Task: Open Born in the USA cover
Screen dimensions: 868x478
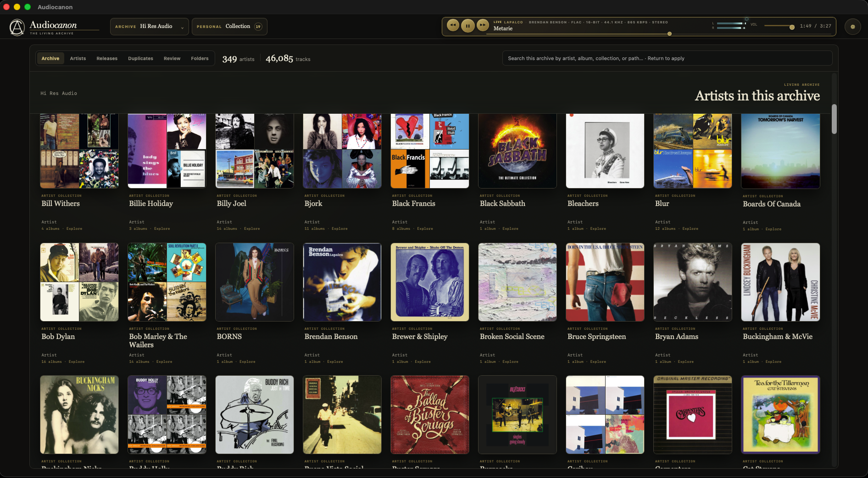Action: [x=605, y=282]
